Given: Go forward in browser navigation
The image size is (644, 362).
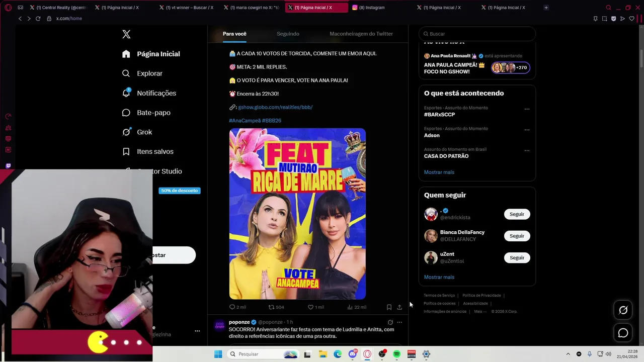Looking at the screenshot, I should pyautogui.click(x=29, y=19).
